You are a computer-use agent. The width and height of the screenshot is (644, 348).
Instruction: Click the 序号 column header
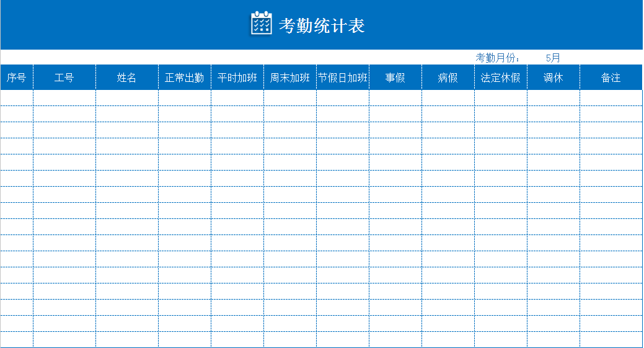tap(17, 78)
